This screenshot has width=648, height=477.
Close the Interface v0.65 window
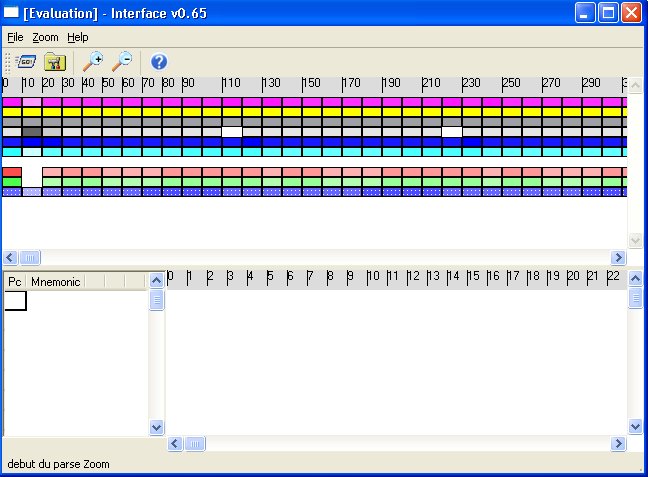point(632,13)
